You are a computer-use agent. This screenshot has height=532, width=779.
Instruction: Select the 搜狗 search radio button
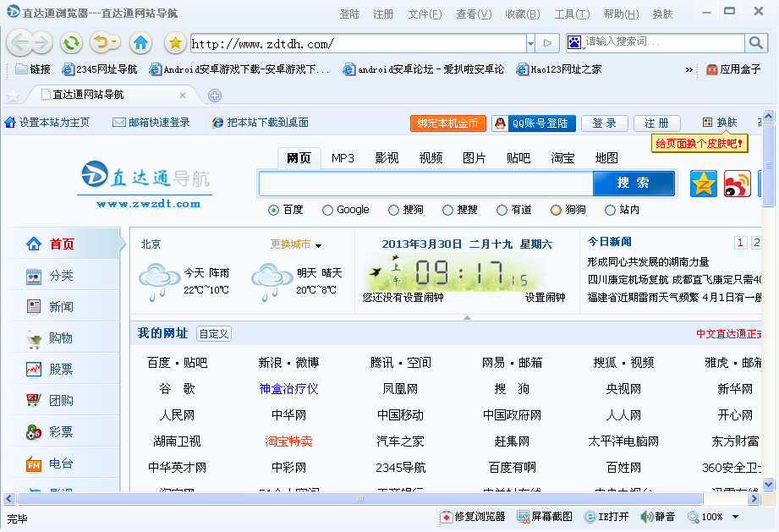(393, 210)
